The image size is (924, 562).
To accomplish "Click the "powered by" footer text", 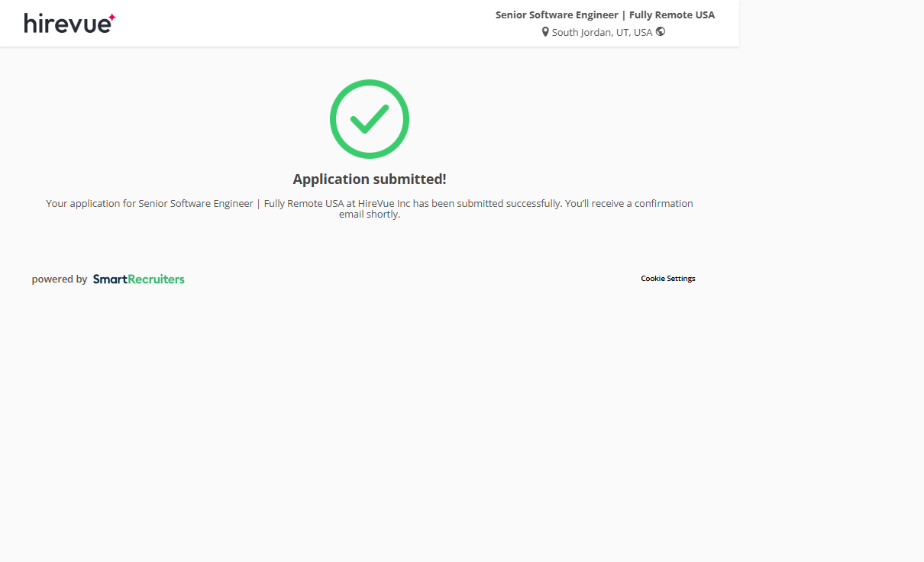I will (x=60, y=279).
